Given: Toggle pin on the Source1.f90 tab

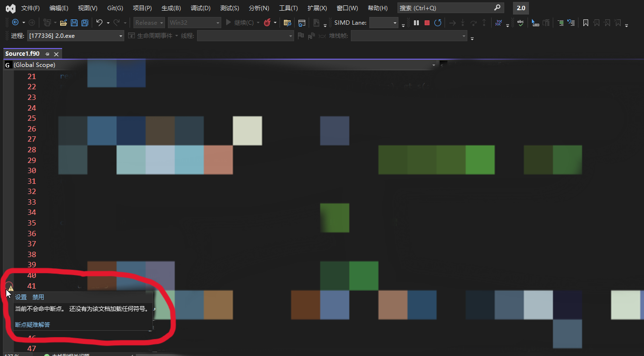Looking at the screenshot, I should 48,54.
